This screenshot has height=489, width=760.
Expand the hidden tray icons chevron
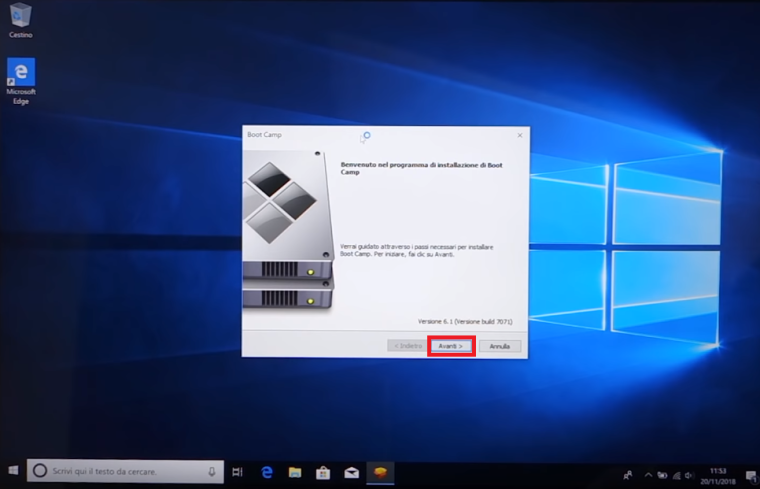coord(647,474)
